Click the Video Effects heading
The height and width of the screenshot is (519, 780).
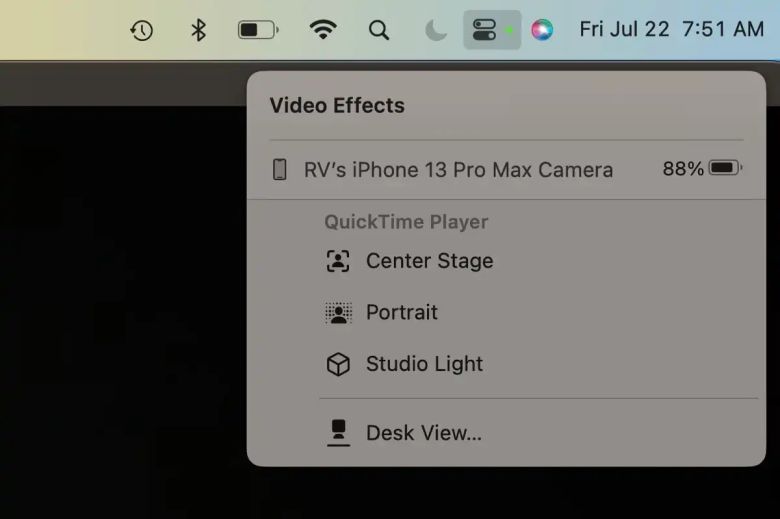[337, 106]
